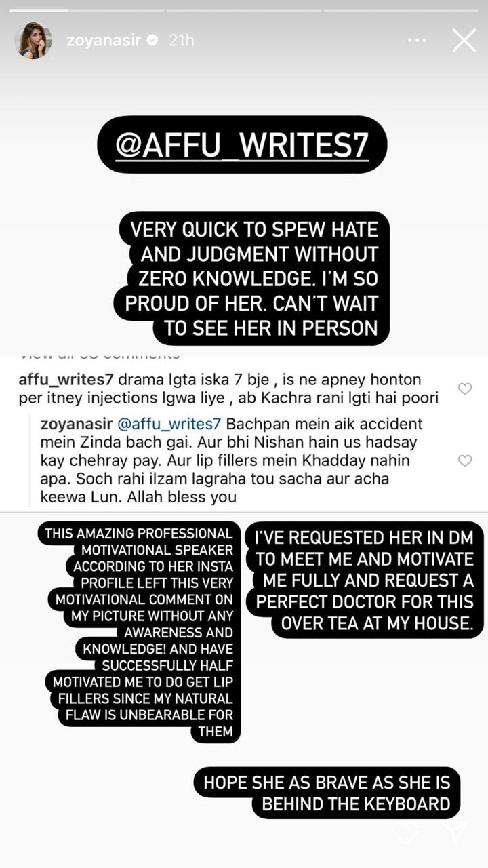Tap the verified badge next to zoyanasir
The image size is (488, 868).
[153, 41]
